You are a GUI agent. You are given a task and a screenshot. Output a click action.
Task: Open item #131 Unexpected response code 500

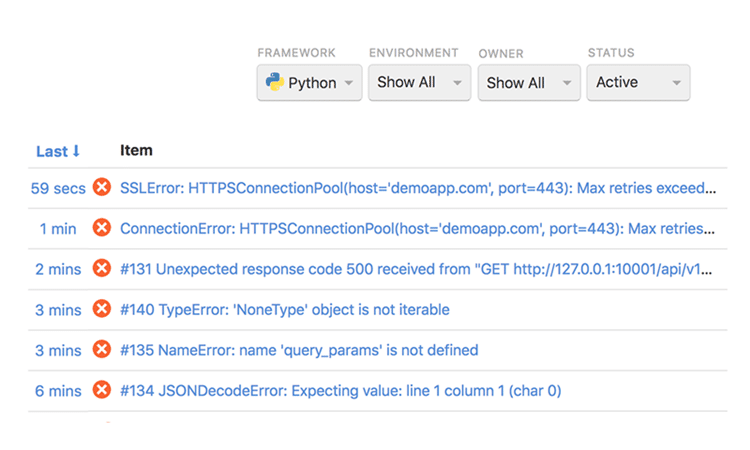tap(416, 269)
